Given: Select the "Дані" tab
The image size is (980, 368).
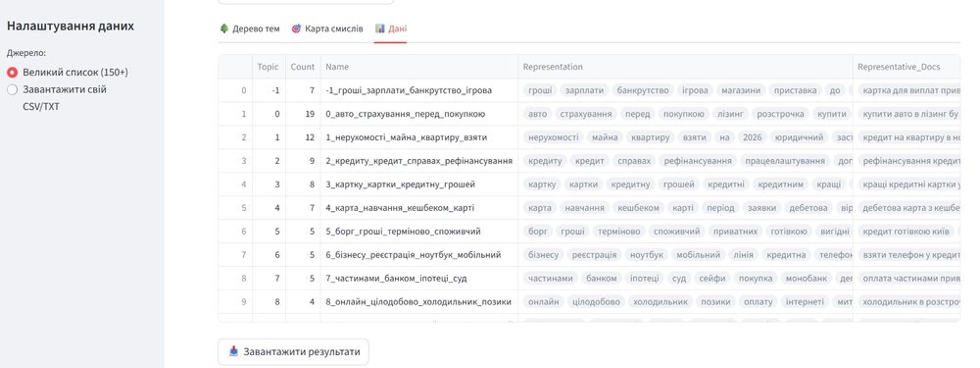Looking at the screenshot, I should tap(391, 28).
